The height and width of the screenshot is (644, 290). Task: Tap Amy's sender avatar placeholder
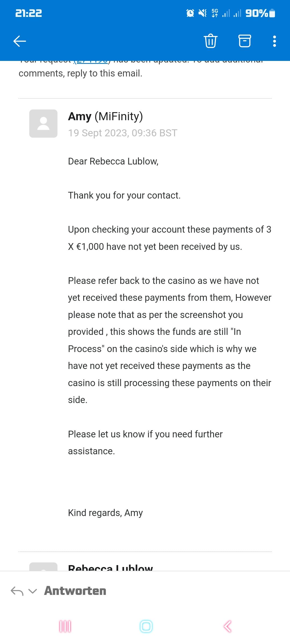[x=43, y=123]
